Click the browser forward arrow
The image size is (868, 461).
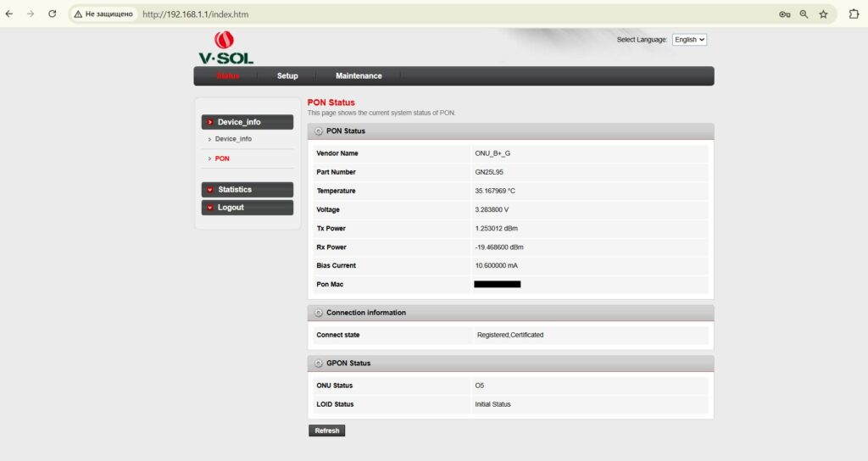(x=31, y=14)
